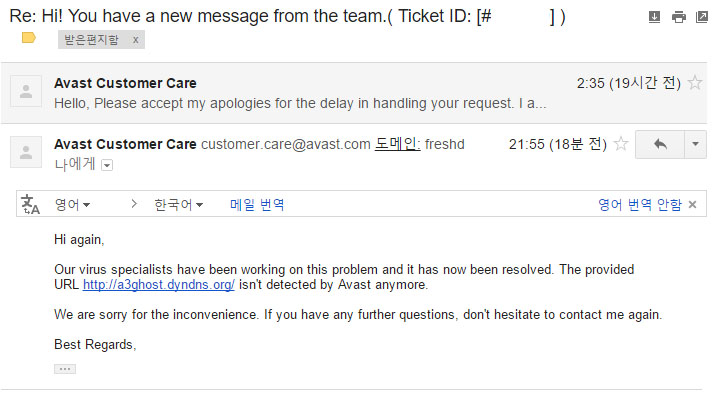Dismiss the translation bar

coord(693,204)
